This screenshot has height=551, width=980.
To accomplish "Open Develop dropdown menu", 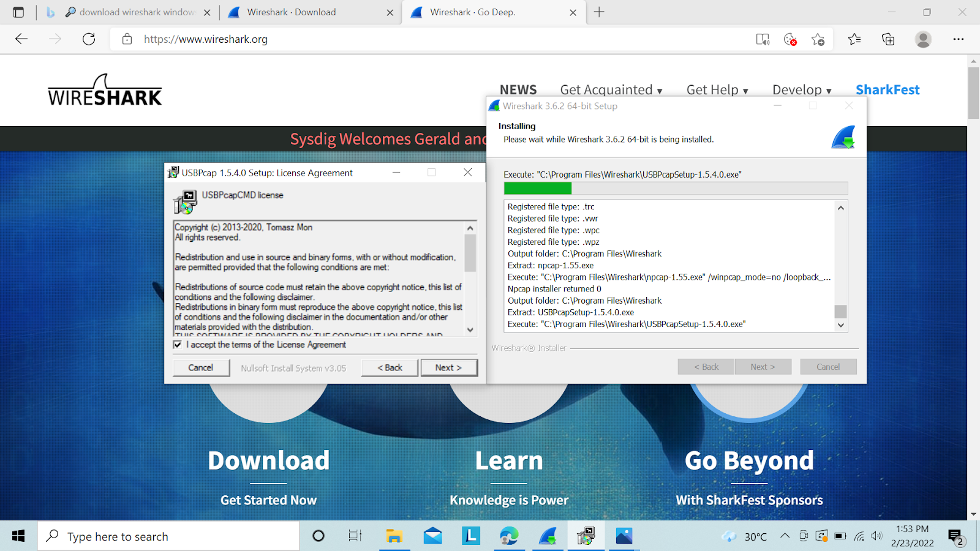I will tap(802, 90).
